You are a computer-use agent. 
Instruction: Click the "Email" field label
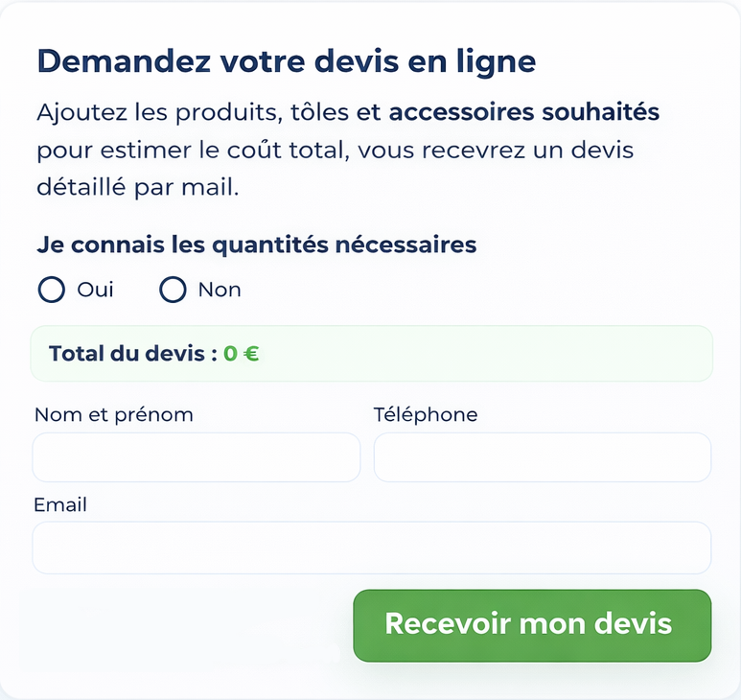click(60, 504)
